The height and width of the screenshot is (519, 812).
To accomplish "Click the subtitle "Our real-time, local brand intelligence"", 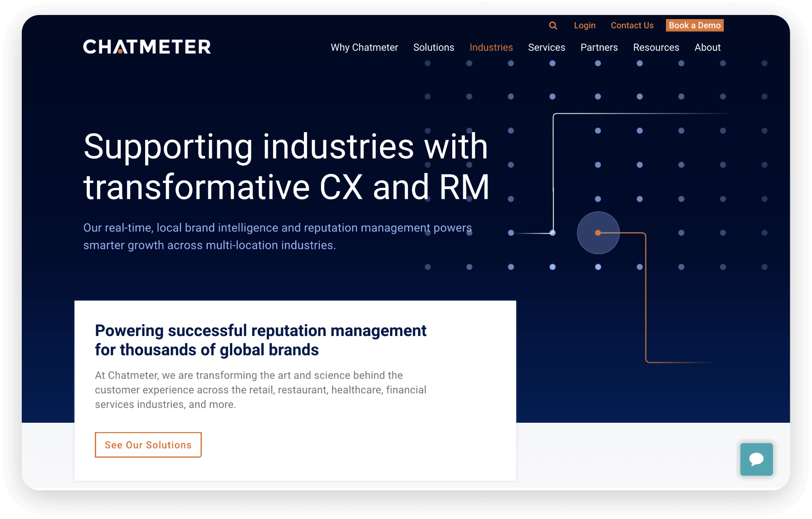I will tap(278, 236).
